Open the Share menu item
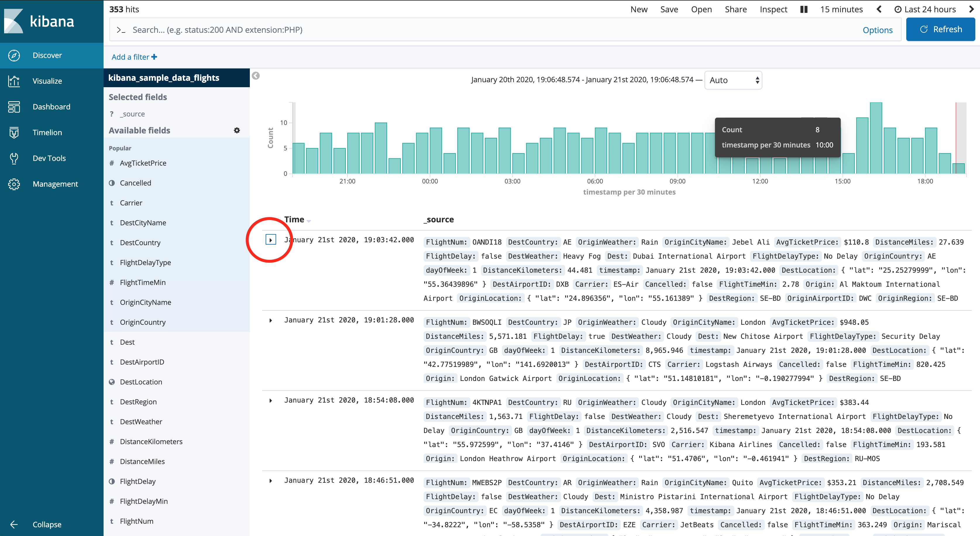This screenshot has height=536, width=980. (x=735, y=10)
